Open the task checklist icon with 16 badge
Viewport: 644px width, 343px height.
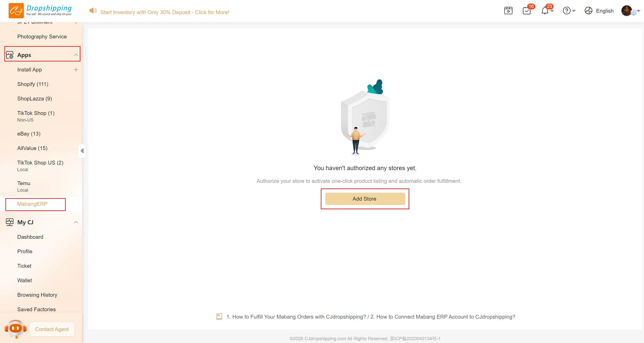click(x=527, y=11)
